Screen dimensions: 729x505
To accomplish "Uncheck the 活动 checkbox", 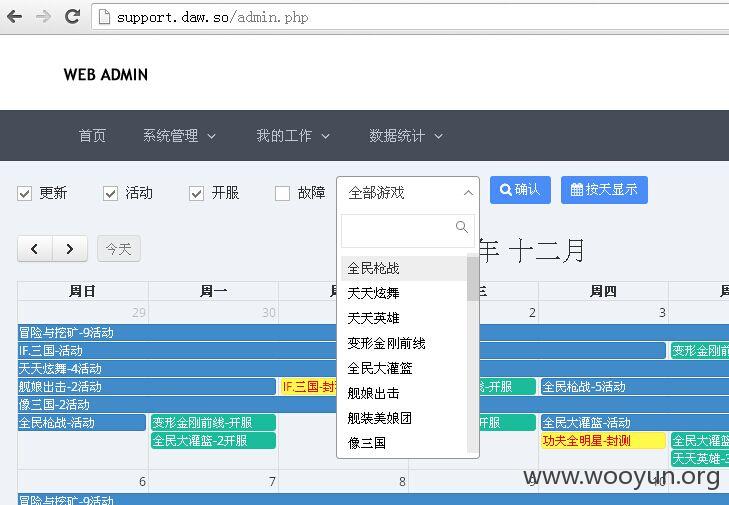I will click(111, 193).
